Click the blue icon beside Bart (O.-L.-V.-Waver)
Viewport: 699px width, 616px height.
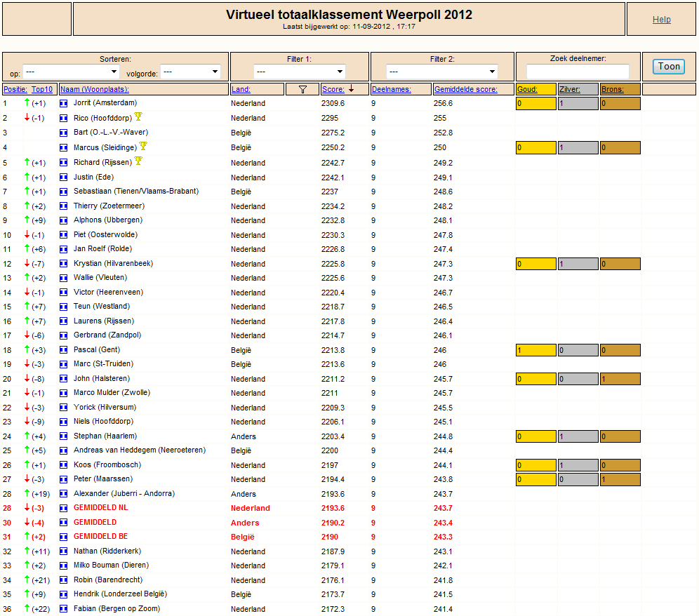pos(64,133)
